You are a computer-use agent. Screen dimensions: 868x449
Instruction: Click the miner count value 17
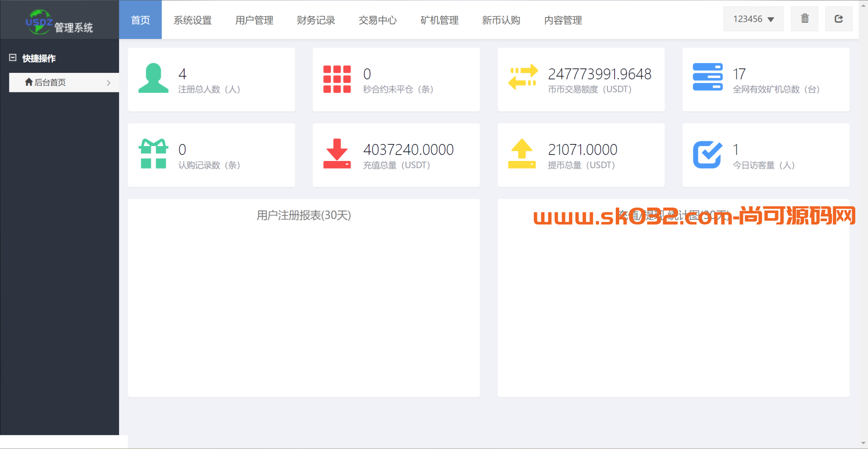point(739,74)
